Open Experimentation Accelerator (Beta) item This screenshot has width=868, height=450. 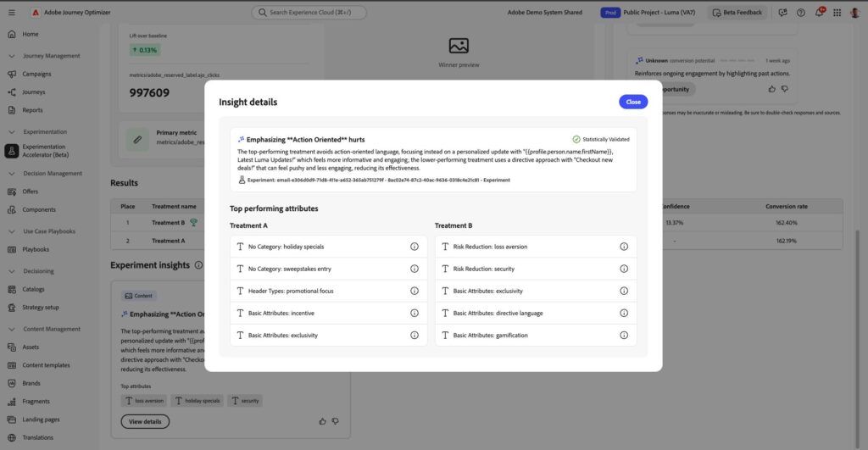pos(46,151)
